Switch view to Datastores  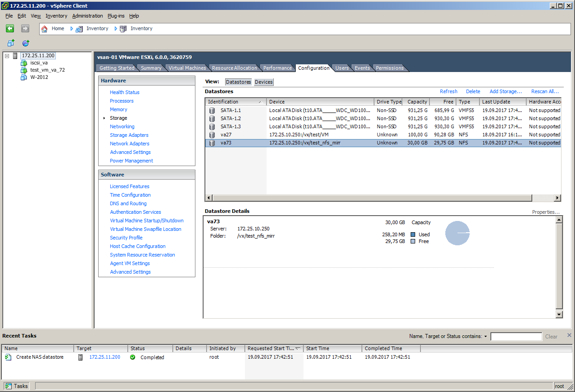238,82
